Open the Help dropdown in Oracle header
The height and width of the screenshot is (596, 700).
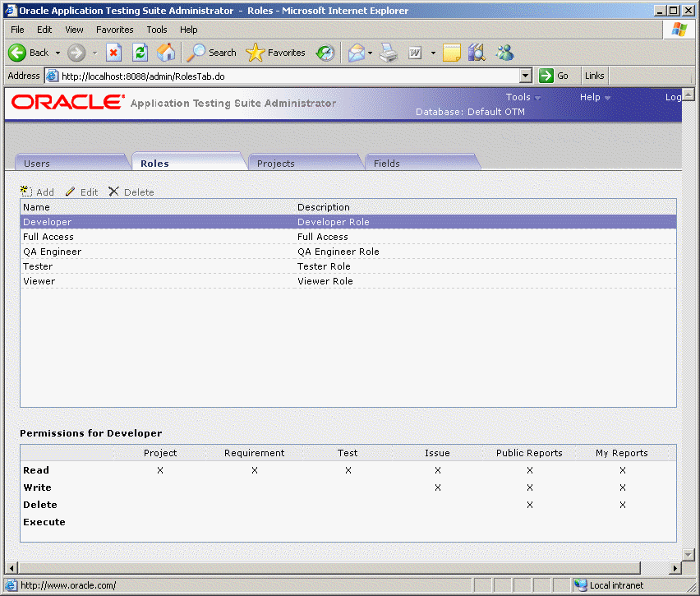pos(595,97)
